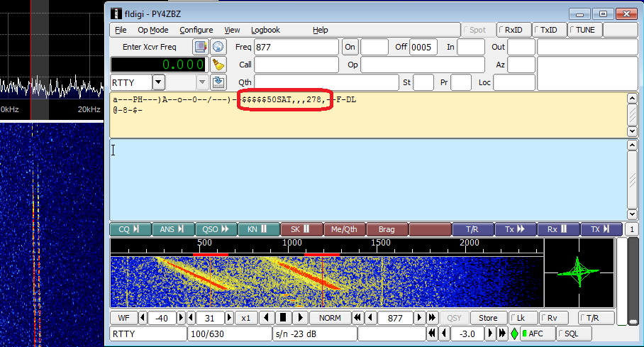Image resolution: width=644 pixels, height=347 pixels.
Task: Click the green diamond squelch indicator
Action: click(x=514, y=334)
